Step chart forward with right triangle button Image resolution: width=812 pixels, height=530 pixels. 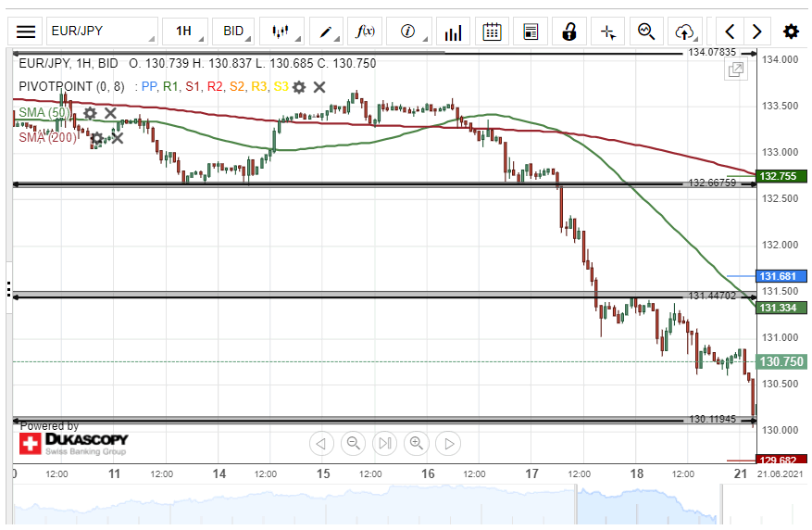[448, 444]
